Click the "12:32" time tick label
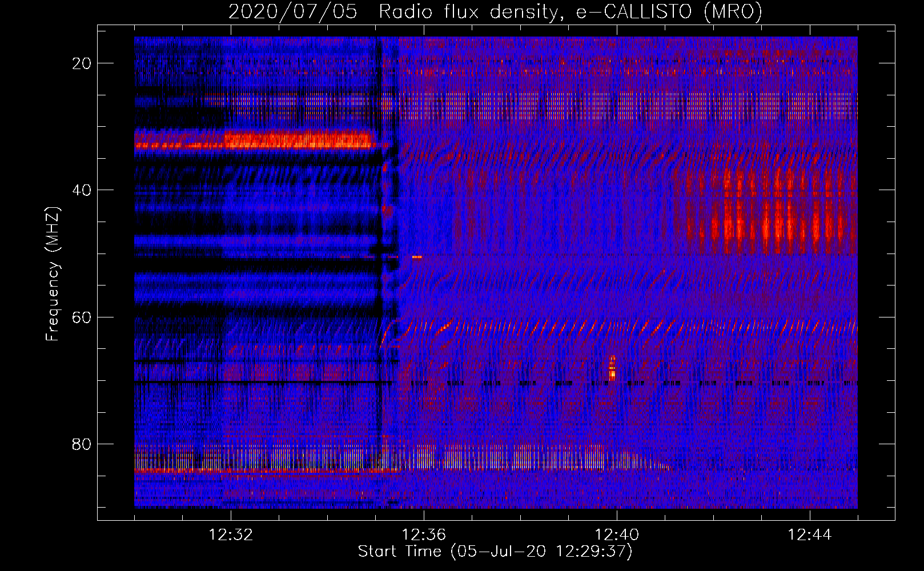The image size is (924, 571). coord(231,535)
